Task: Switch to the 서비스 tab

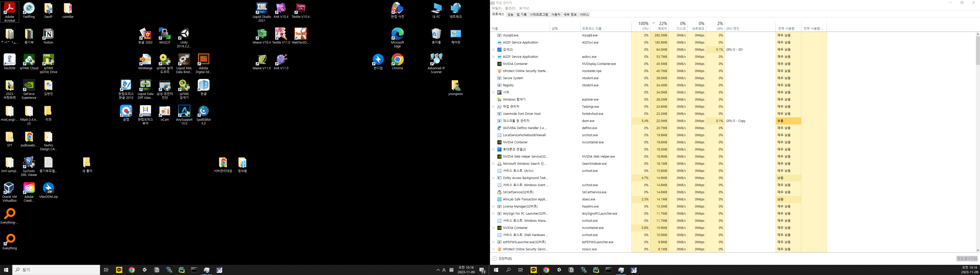Action: [x=584, y=15]
